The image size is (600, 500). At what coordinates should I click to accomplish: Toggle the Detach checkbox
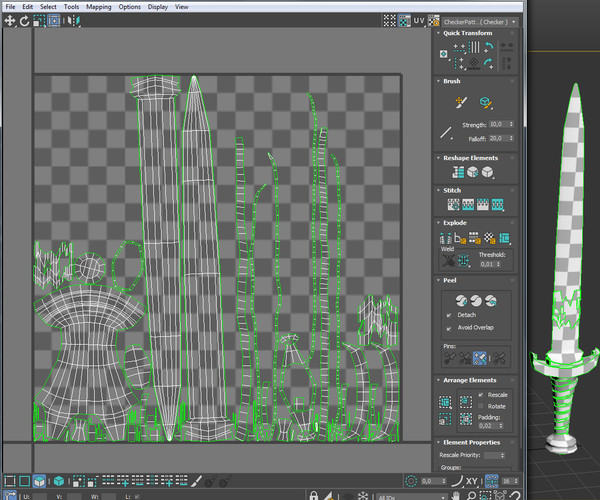(x=448, y=315)
